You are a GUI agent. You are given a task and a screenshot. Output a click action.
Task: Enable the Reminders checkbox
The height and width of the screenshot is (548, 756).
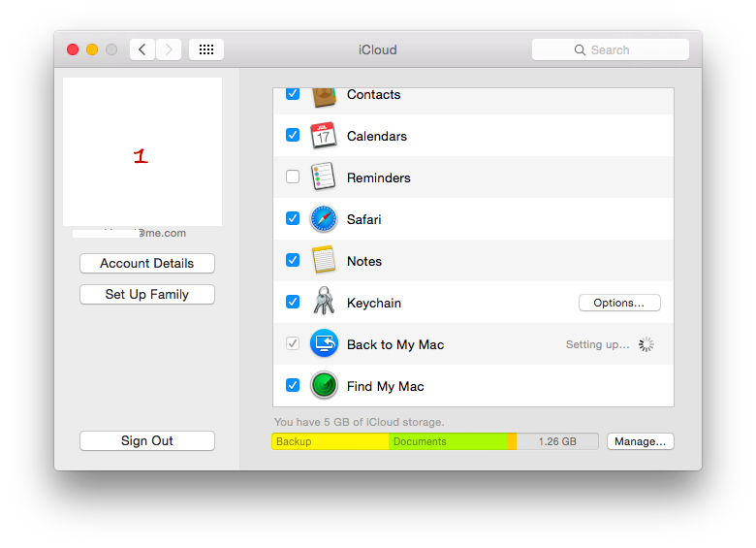(293, 177)
